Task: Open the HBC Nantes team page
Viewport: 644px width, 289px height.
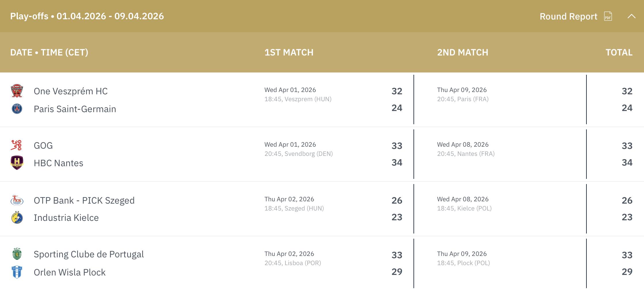Action: point(58,163)
